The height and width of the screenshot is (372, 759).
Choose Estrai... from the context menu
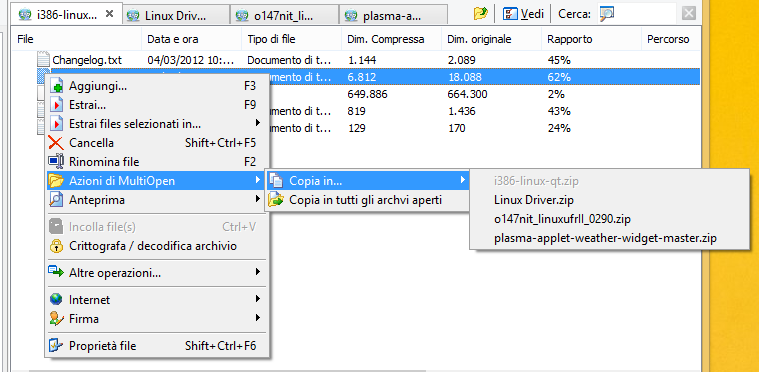pos(155,105)
